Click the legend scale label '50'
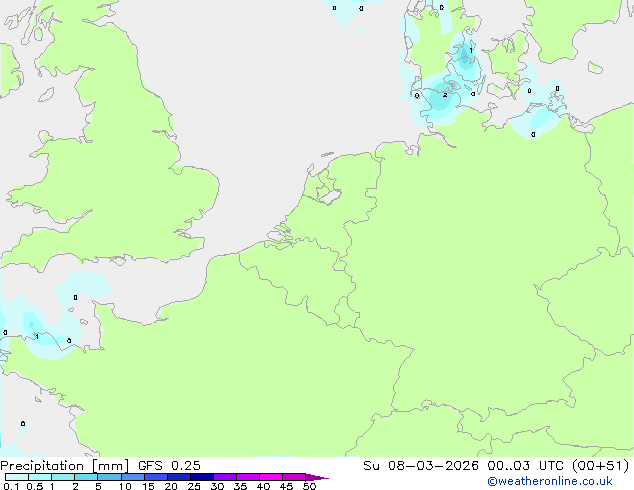Screen dimensions: 634x490 coord(309,486)
